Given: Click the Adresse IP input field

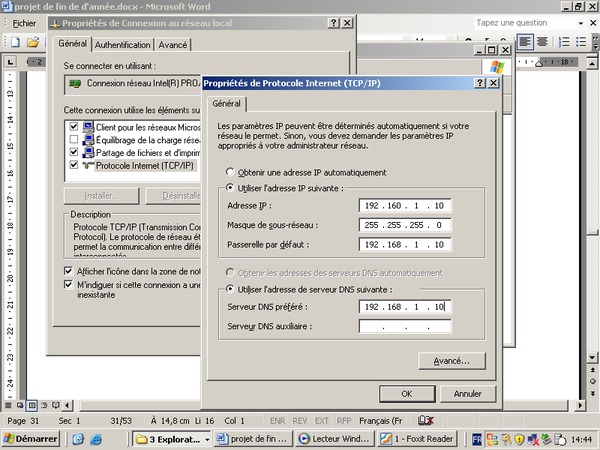Looking at the screenshot, I should [x=405, y=205].
